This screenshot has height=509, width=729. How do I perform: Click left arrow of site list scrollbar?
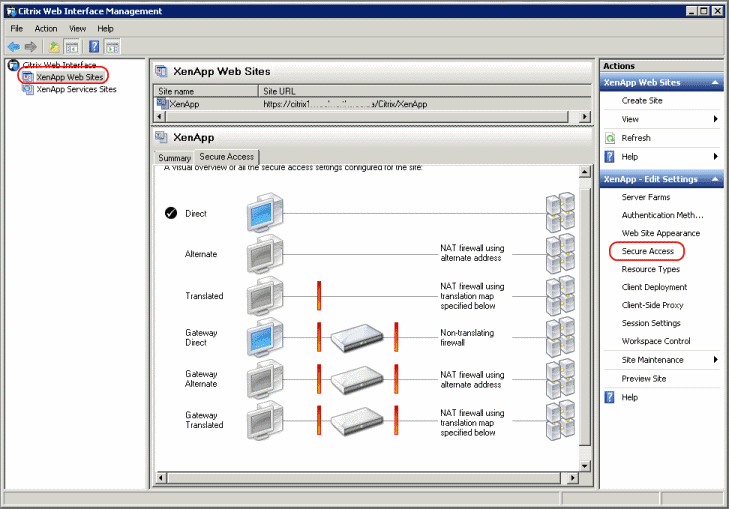[159, 116]
